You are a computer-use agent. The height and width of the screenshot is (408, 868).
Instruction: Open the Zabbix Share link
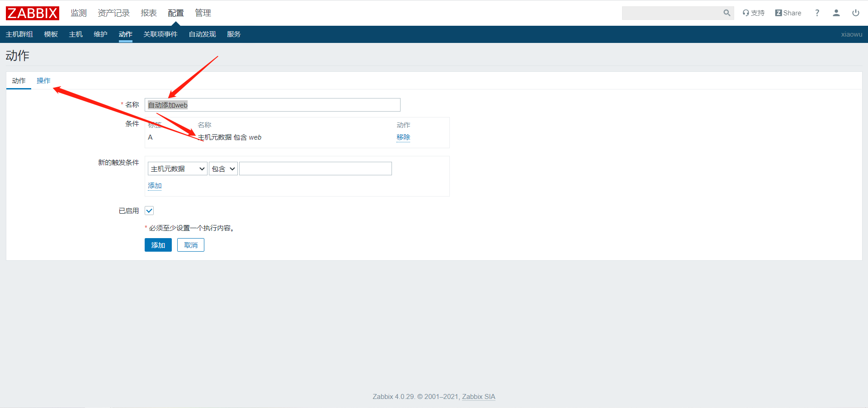pos(788,13)
